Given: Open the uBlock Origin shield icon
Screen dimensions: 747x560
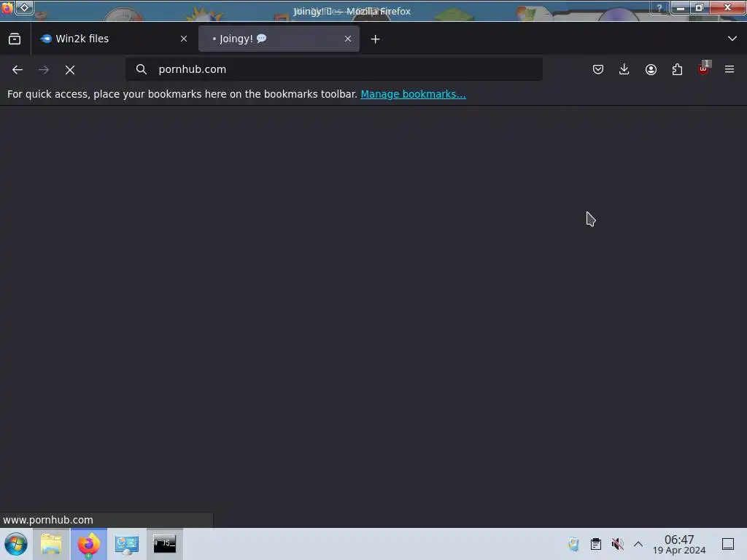Looking at the screenshot, I should pyautogui.click(x=704, y=69).
